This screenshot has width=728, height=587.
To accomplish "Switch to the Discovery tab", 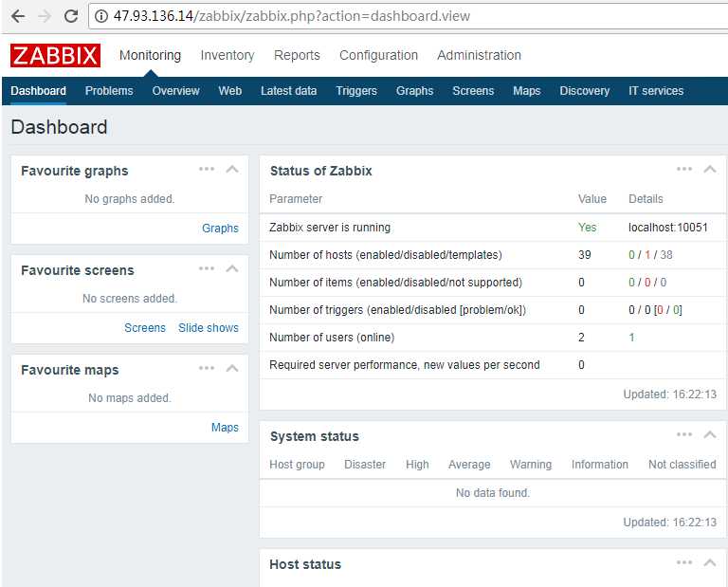I will 585,91.
